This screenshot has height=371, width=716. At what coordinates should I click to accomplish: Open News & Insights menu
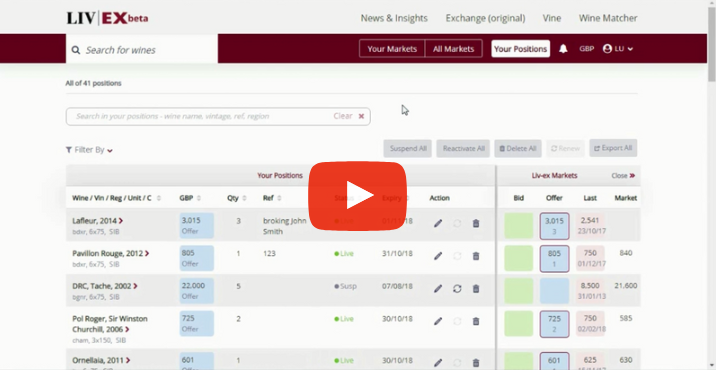point(394,18)
